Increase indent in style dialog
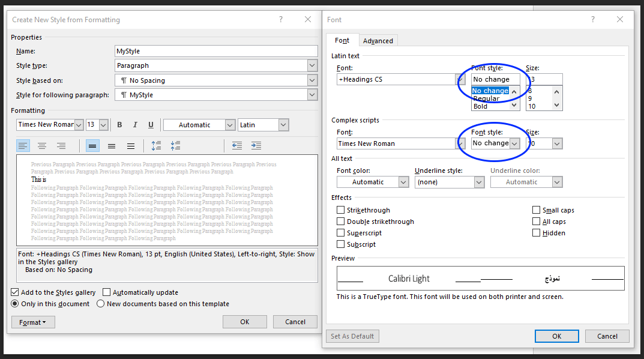Viewport: 644px width, 359px height. pos(256,146)
